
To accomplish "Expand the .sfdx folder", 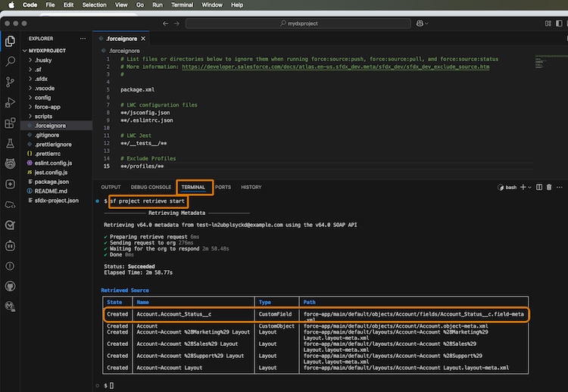I will pyautogui.click(x=41, y=79).
